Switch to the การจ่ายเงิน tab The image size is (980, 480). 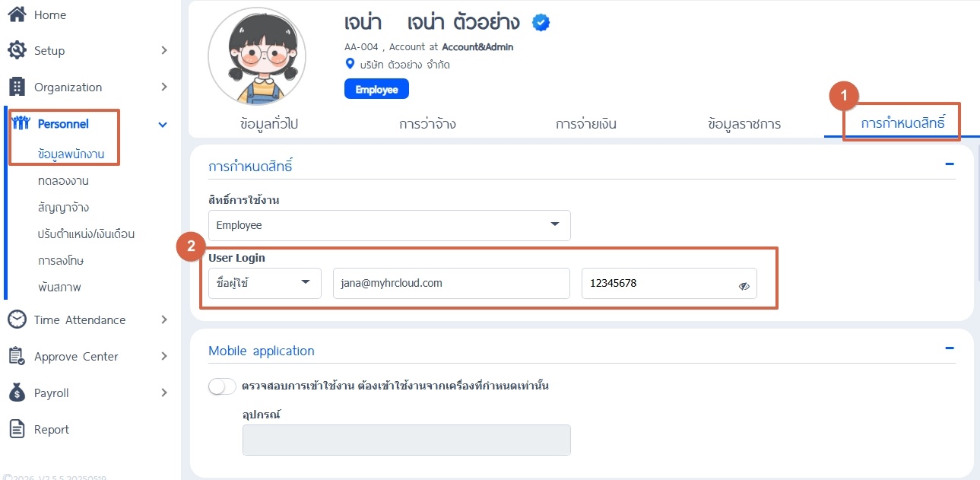pos(585,123)
